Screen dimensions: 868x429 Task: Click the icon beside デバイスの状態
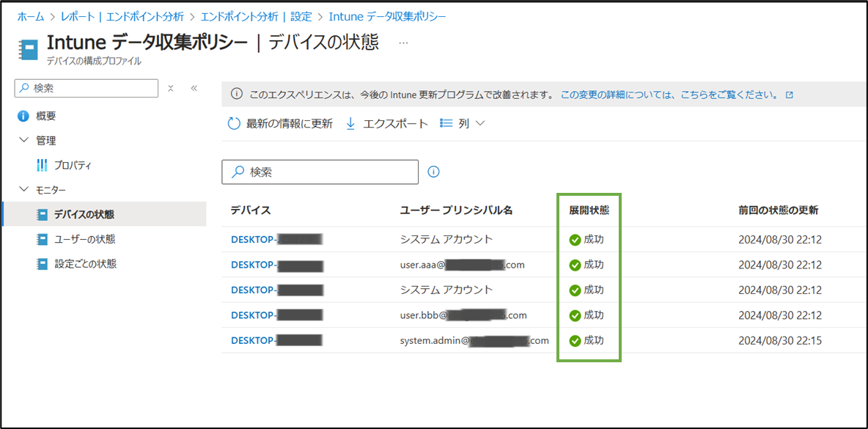click(42, 214)
